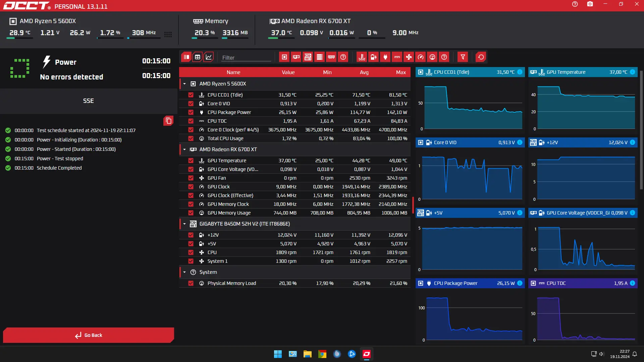This screenshot has height=362, width=644.
Task: Collapse the AMD Radeon RX 6700 XT group
Action: [184, 149]
